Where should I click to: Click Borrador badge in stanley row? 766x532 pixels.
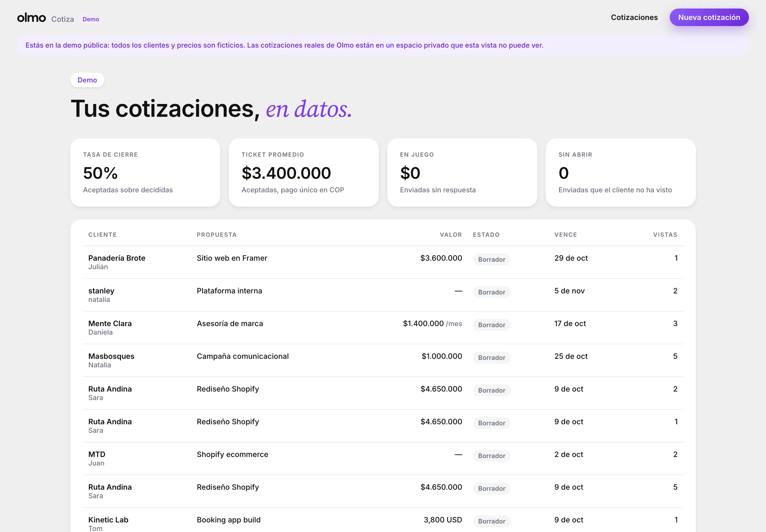[491, 292]
